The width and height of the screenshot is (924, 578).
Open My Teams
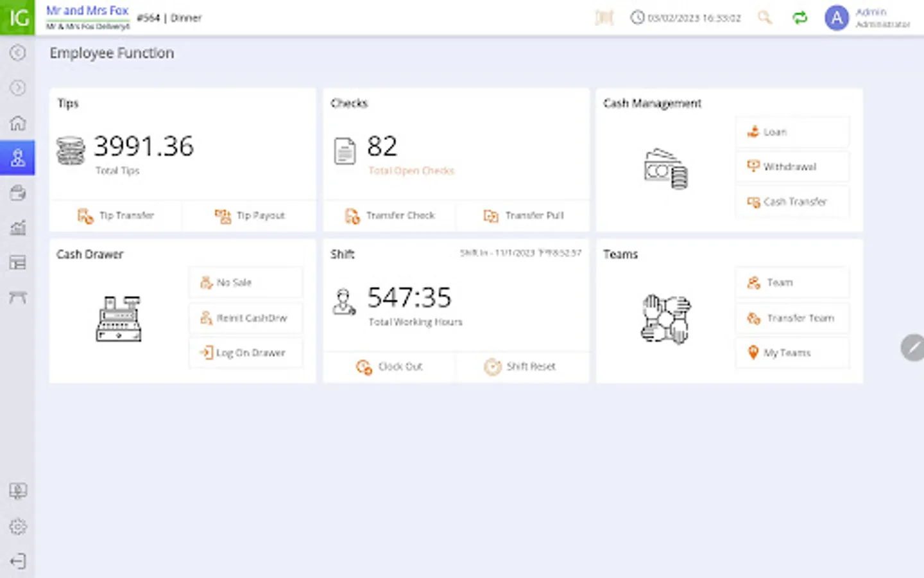pyautogui.click(x=792, y=353)
